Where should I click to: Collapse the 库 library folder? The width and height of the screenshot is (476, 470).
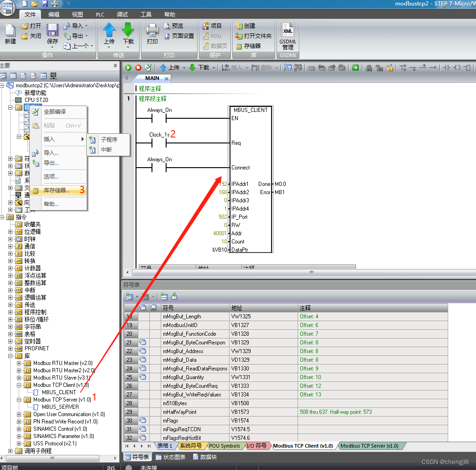10,356
